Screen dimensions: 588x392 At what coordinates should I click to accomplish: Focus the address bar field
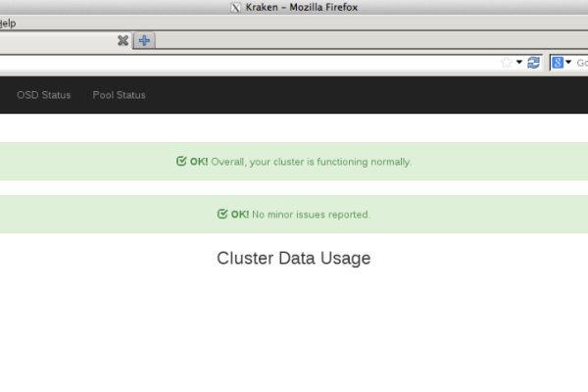pos(245,63)
